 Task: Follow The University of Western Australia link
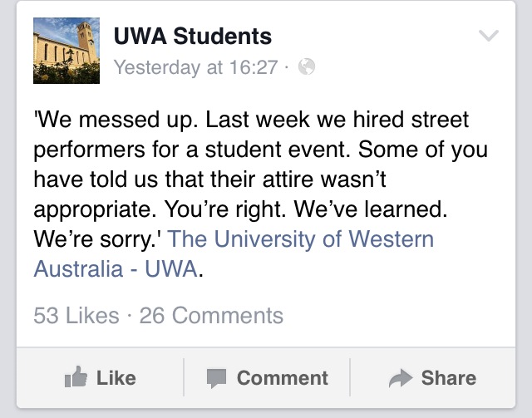click(x=301, y=240)
